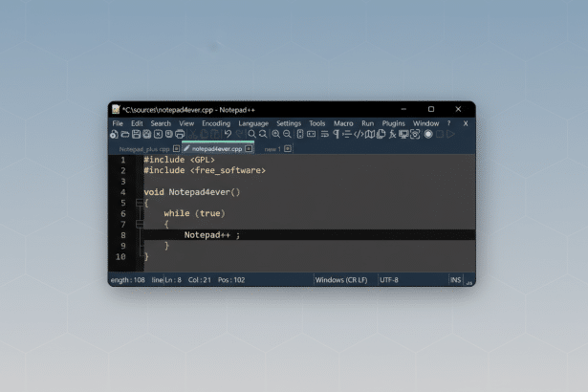Click the 'while (true)' code line
This screenshot has width=588, height=392.
coord(194,213)
